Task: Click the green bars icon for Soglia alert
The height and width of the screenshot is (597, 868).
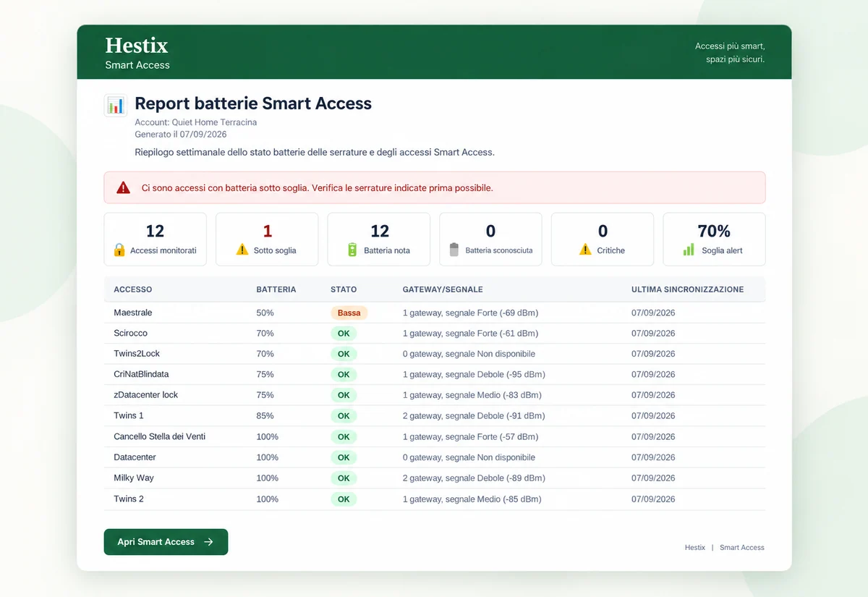Action: (689, 250)
